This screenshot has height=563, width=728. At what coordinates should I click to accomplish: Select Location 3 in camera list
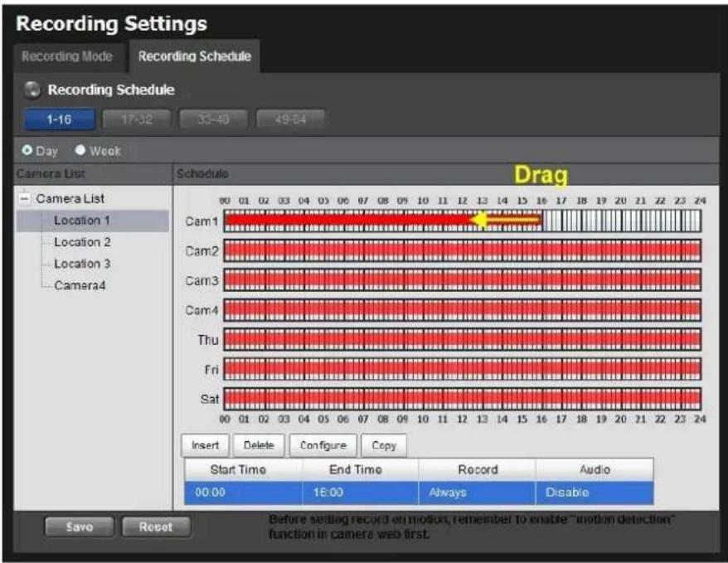[x=82, y=264]
